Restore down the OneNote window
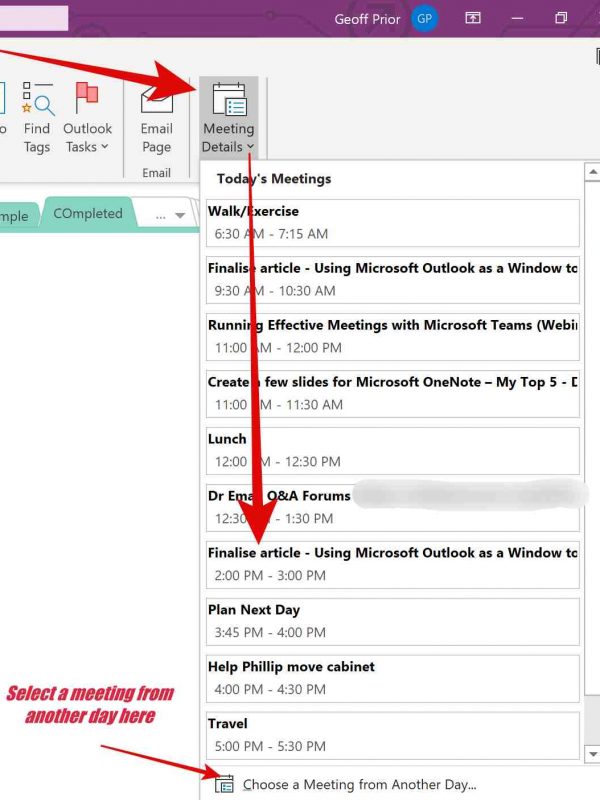The width and height of the screenshot is (600, 800). [561, 18]
